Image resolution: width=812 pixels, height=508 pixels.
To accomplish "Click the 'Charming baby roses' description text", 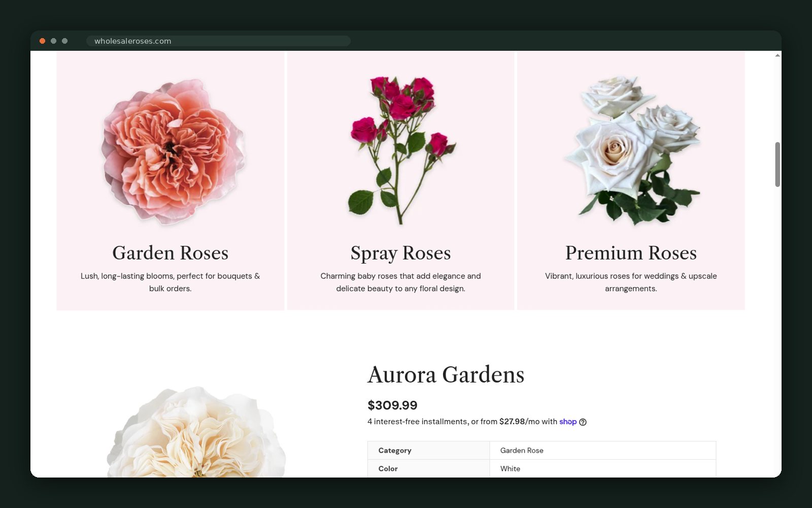I will point(400,282).
